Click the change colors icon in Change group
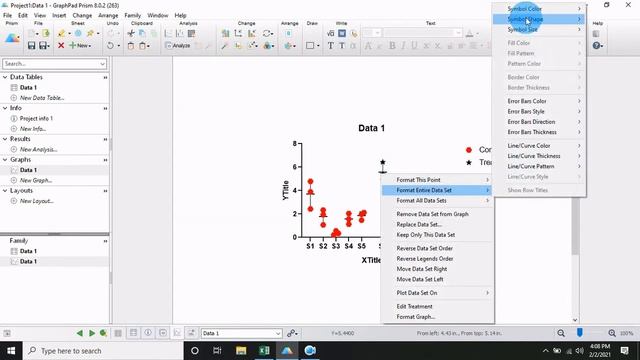Image resolution: width=640 pixels, height=360 pixels. click(268, 46)
